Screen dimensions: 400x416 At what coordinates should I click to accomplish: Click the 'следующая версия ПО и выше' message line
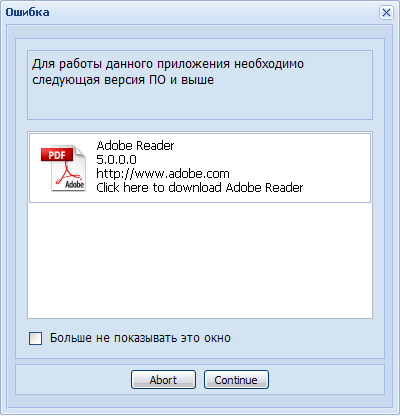[123, 80]
